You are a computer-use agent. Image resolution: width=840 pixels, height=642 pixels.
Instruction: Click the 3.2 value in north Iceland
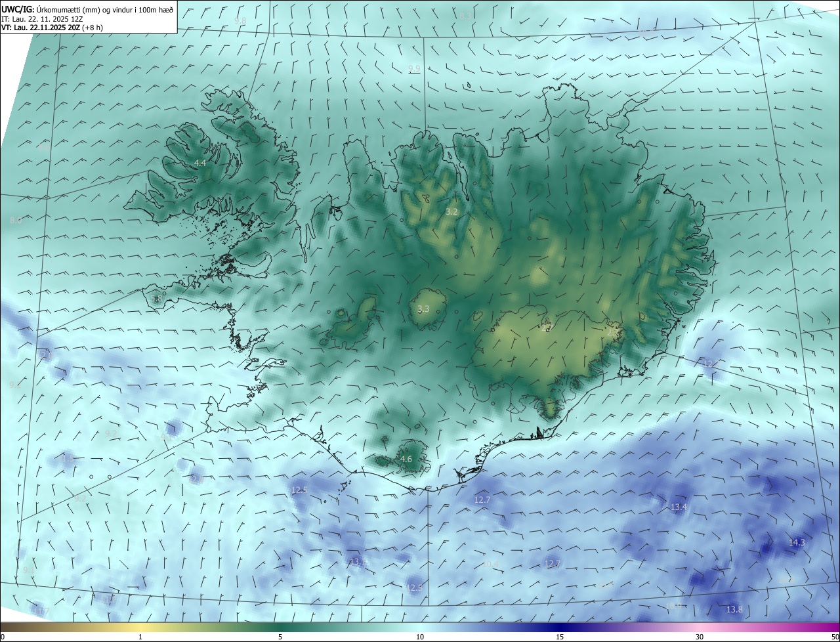point(451,212)
